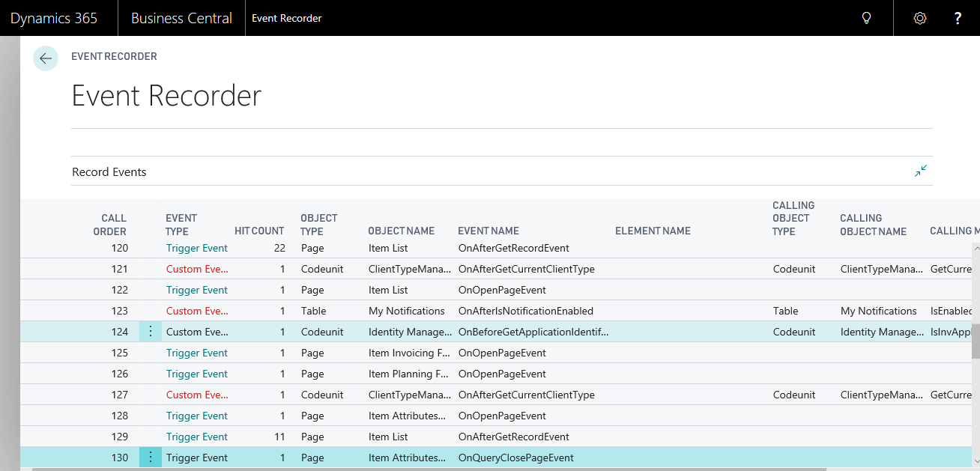Click the back arrow button

[x=46, y=58]
